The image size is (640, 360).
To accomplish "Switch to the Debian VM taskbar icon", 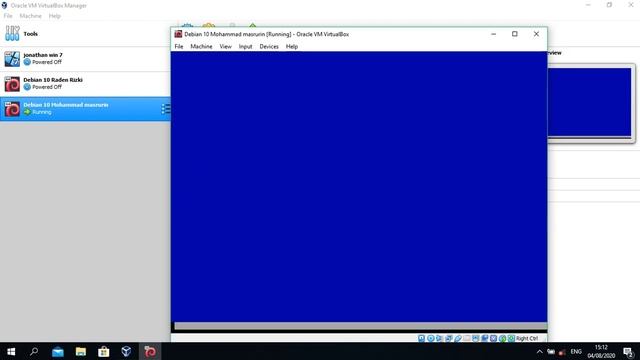I will tap(149, 351).
